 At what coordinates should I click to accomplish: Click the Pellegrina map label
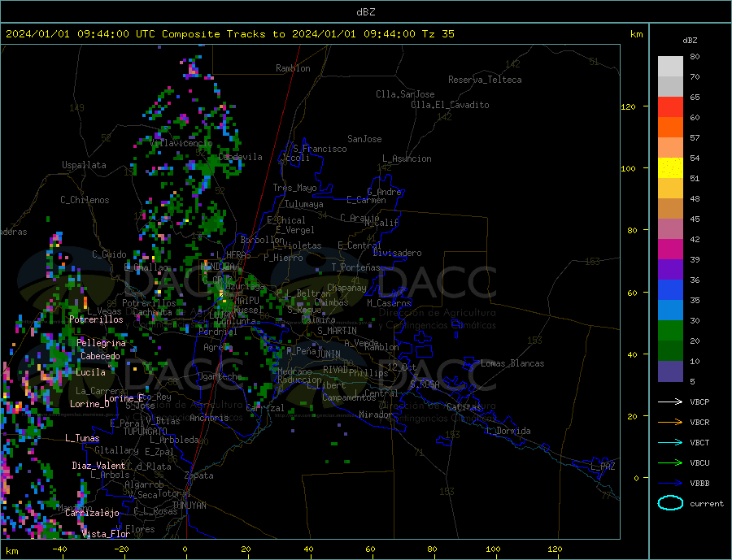coord(102,343)
